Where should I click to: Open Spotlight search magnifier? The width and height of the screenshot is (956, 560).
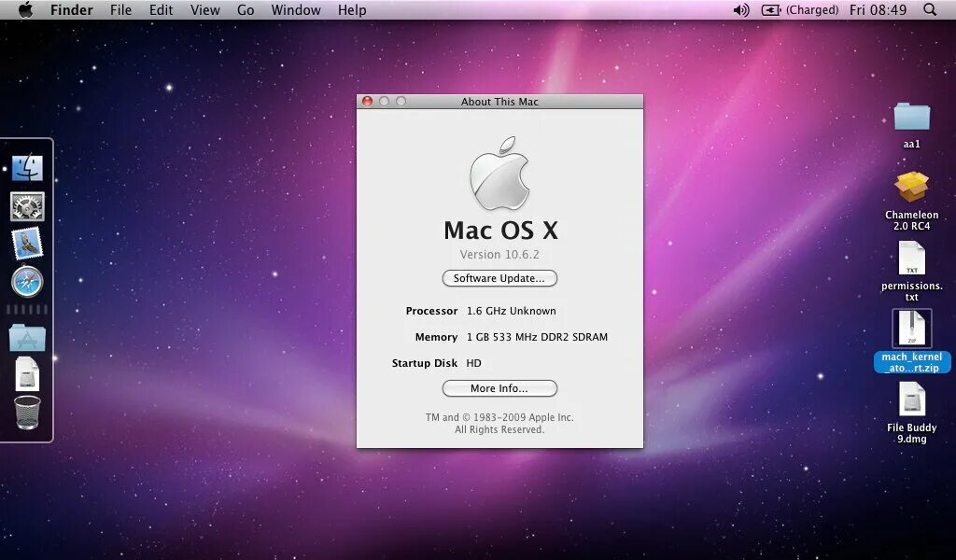(930, 9)
